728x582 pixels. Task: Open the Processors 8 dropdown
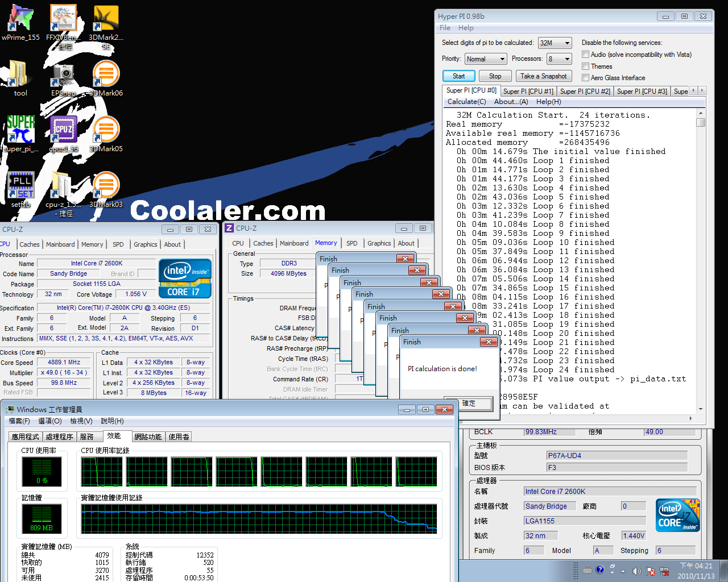click(x=559, y=59)
